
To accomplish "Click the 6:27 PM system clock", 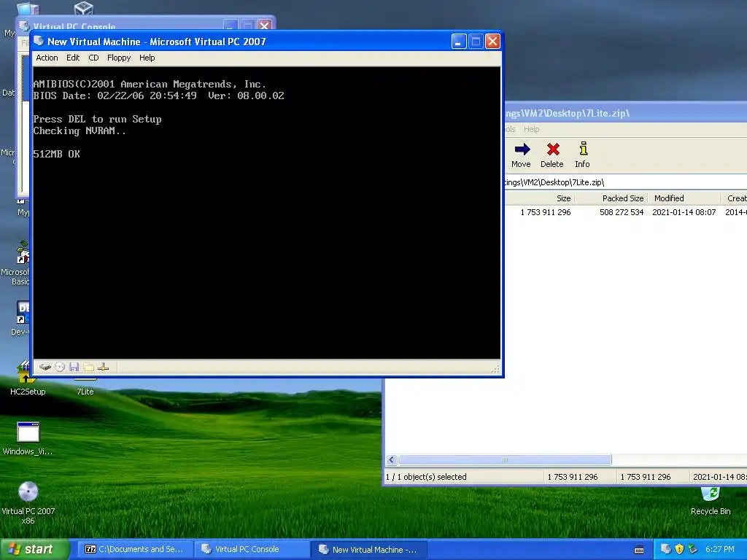I will click(719, 550).
